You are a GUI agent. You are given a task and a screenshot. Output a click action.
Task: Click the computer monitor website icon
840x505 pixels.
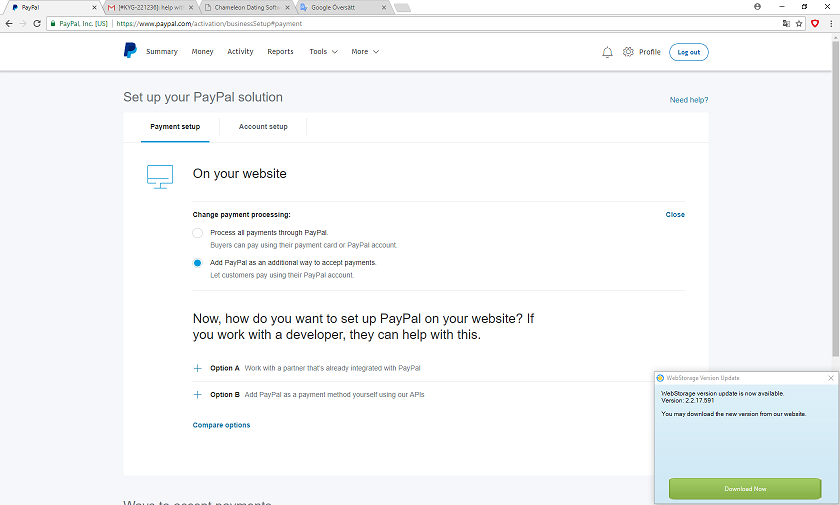click(160, 176)
